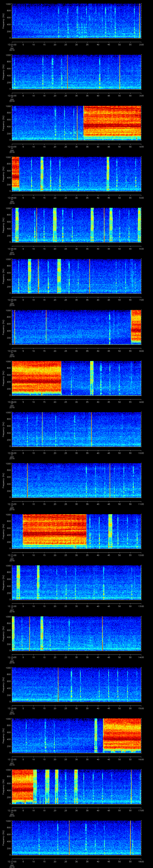
Task: Click the spectrogram plot starting at 12:02:00
Action: [x=76, y=72]
